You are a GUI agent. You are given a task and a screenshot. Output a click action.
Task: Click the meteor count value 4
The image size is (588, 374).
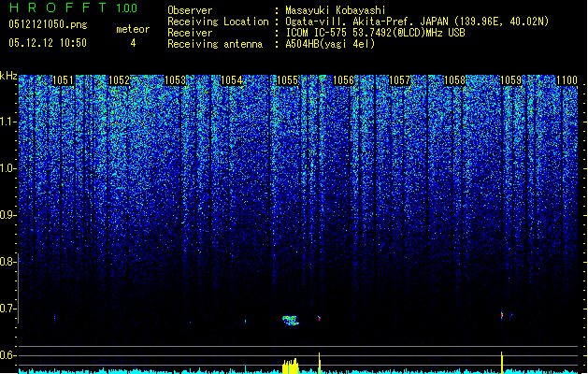(133, 43)
